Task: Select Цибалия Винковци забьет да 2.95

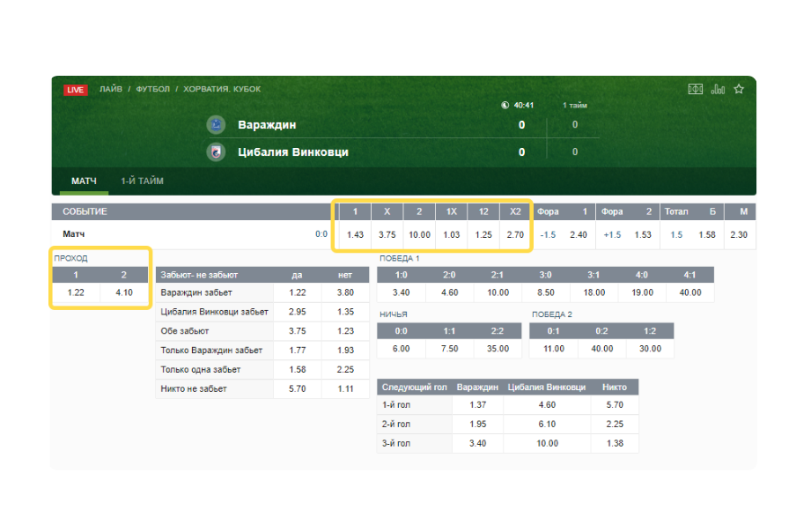Action: pyautogui.click(x=298, y=312)
